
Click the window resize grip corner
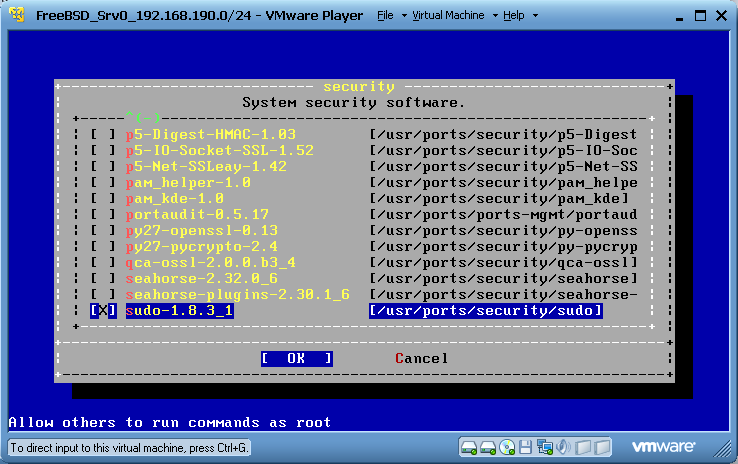(722, 448)
